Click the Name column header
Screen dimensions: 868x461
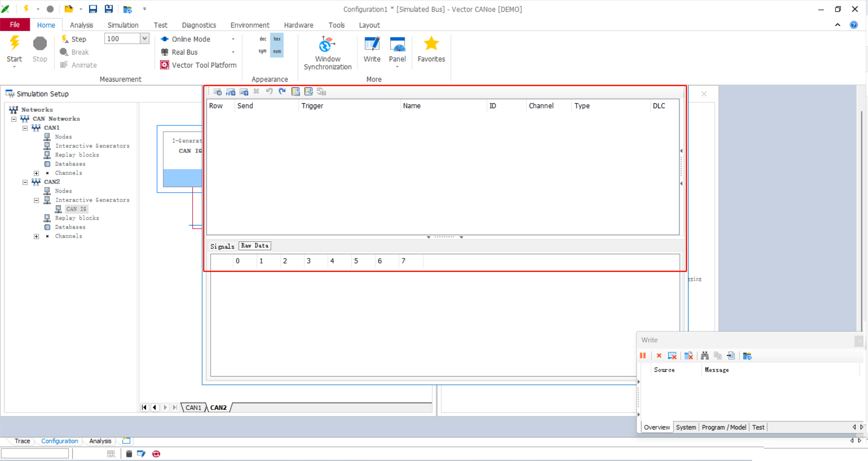tap(443, 106)
